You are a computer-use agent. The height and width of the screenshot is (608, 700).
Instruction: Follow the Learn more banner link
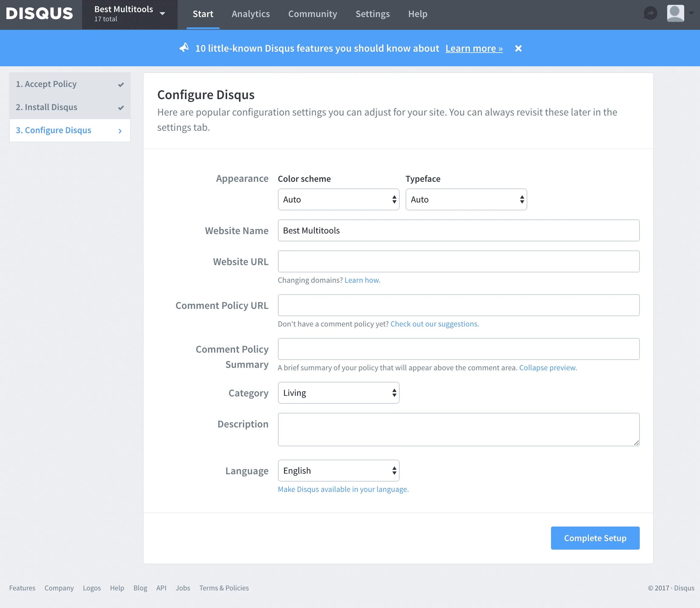pos(474,49)
